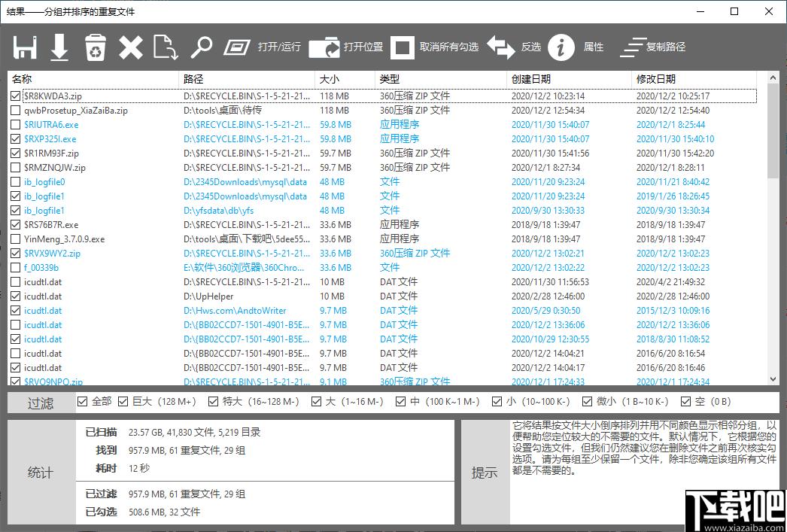
Task: Click the list scrollbar up arrow
Action: point(773,78)
